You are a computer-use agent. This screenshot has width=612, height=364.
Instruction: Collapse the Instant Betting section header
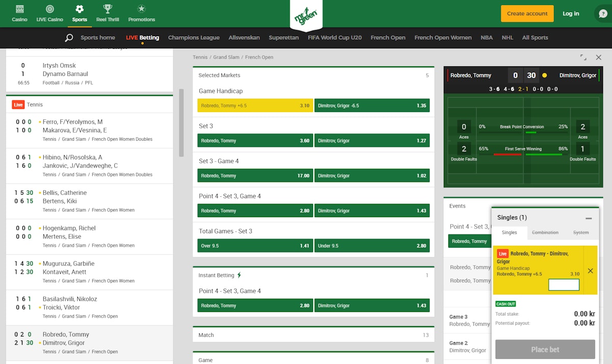click(x=314, y=275)
